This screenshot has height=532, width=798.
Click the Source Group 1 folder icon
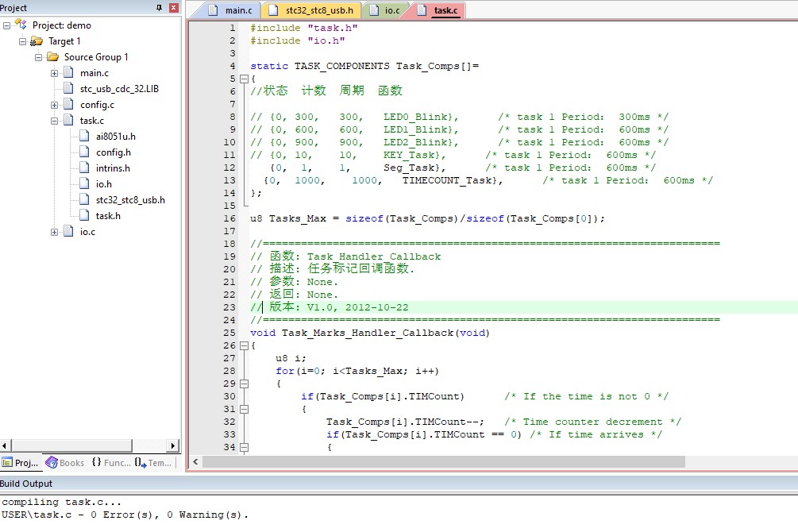(x=52, y=57)
